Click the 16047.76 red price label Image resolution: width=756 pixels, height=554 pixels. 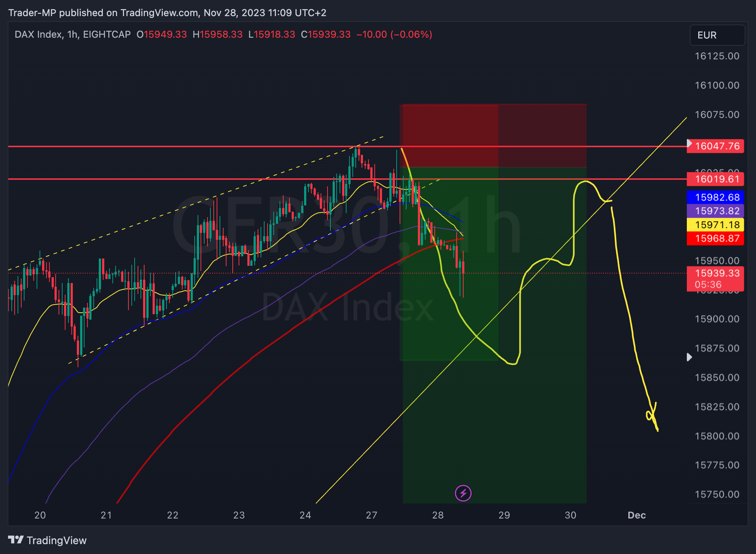point(715,146)
